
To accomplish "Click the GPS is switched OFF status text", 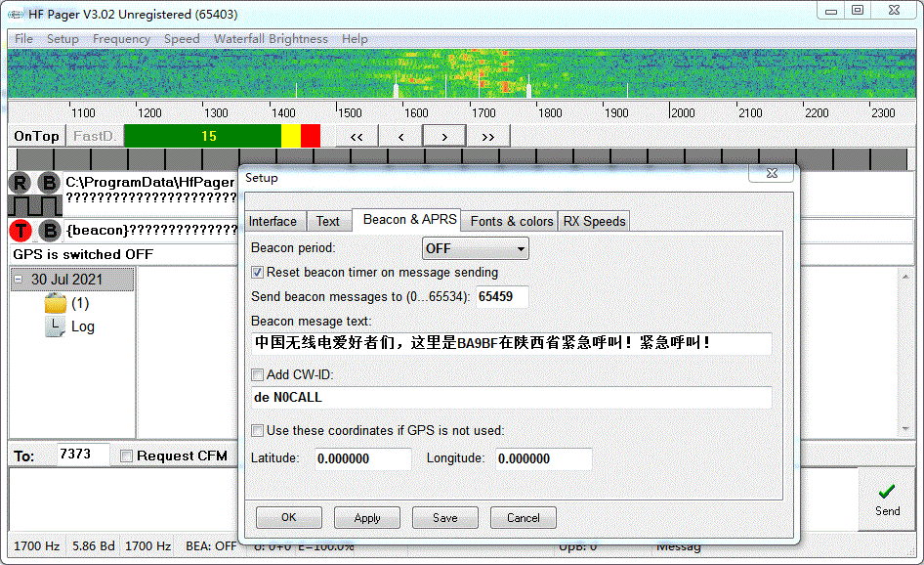I will click(83, 254).
